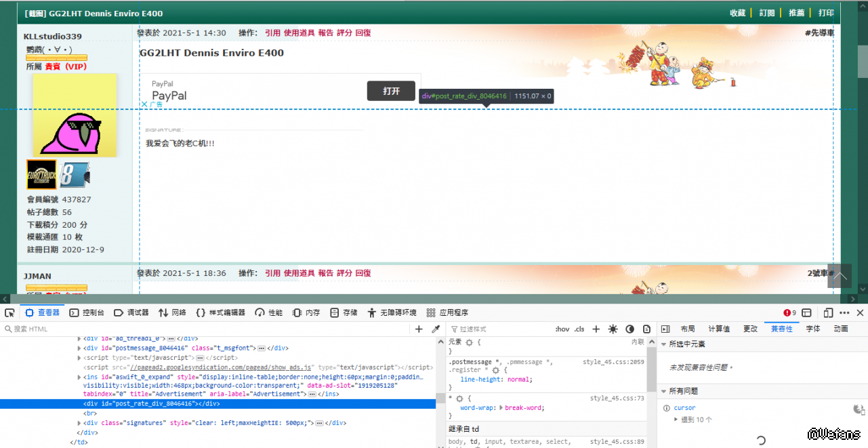This screenshot has height=448, width=868.
Task: Switch to the 布局 layout sidebar tab
Action: tap(688, 329)
